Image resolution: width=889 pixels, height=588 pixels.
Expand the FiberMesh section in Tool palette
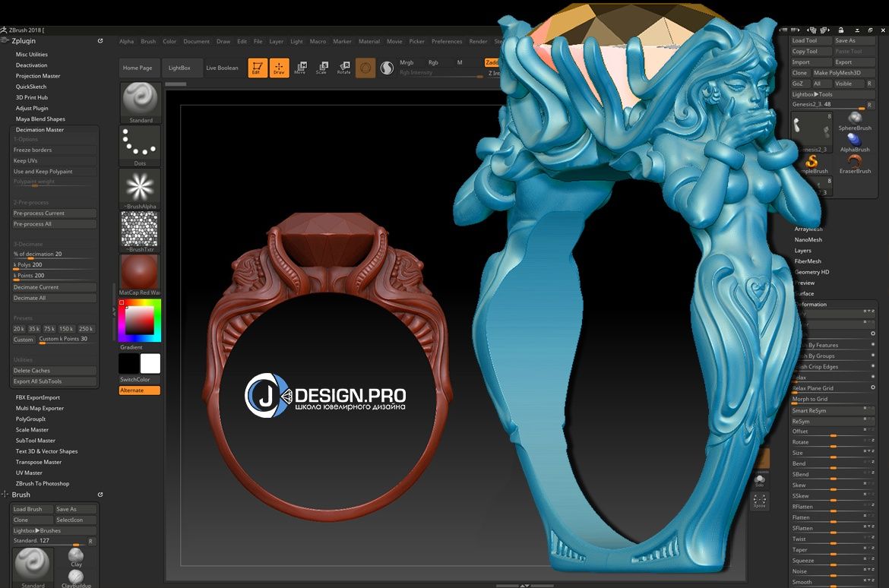point(808,261)
